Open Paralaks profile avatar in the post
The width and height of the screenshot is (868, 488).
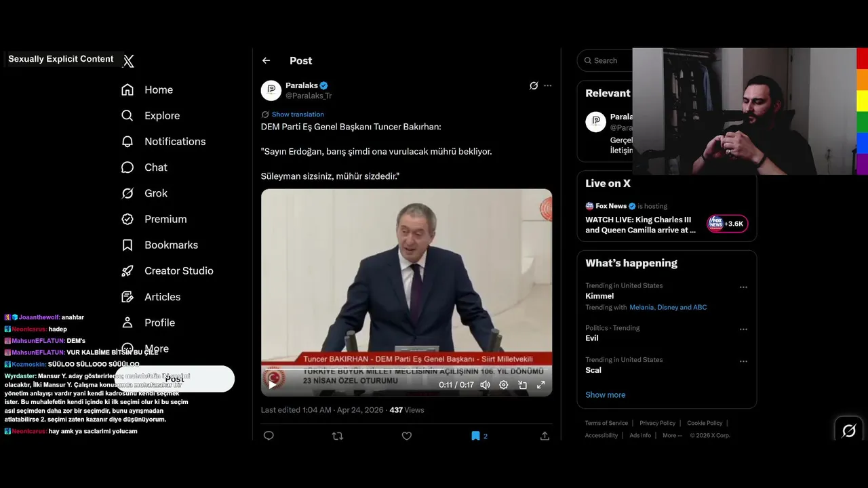pyautogui.click(x=271, y=90)
